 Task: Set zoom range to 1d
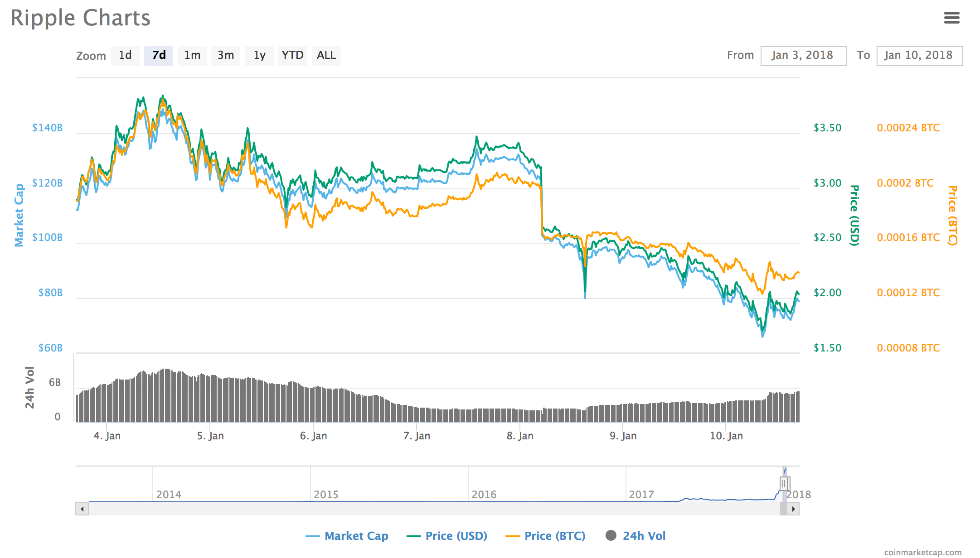[125, 56]
